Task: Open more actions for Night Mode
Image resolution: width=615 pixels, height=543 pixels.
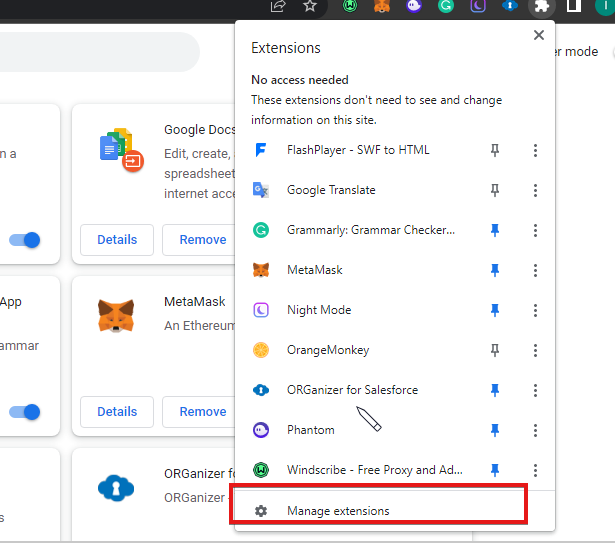Action: click(x=535, y=310)
